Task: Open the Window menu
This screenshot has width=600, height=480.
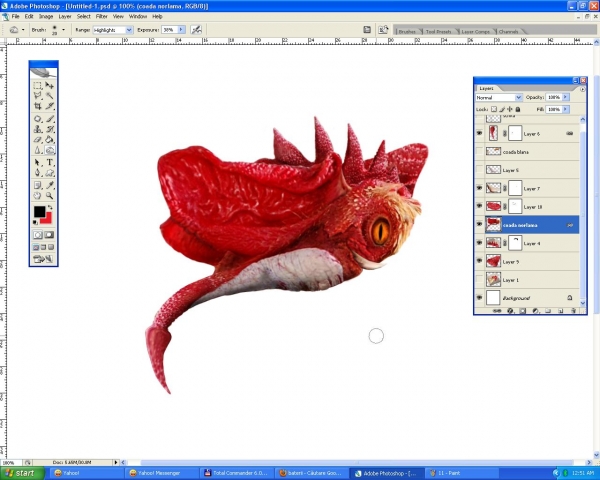Action: 138,16
